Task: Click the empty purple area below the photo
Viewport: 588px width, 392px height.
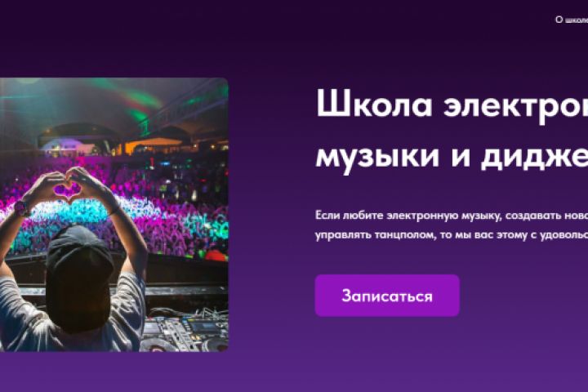Action: pos(114,372)
